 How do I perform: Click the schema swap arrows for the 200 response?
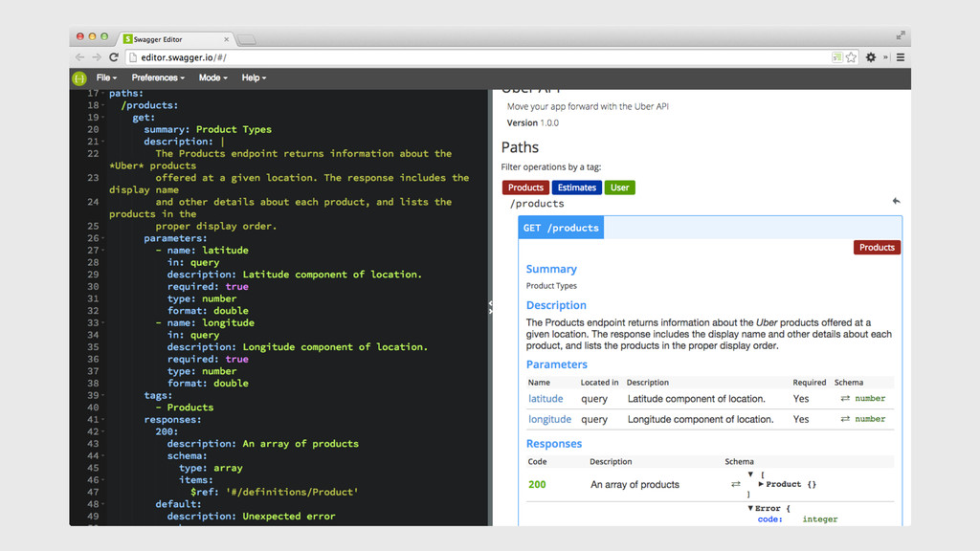[736, 485]
